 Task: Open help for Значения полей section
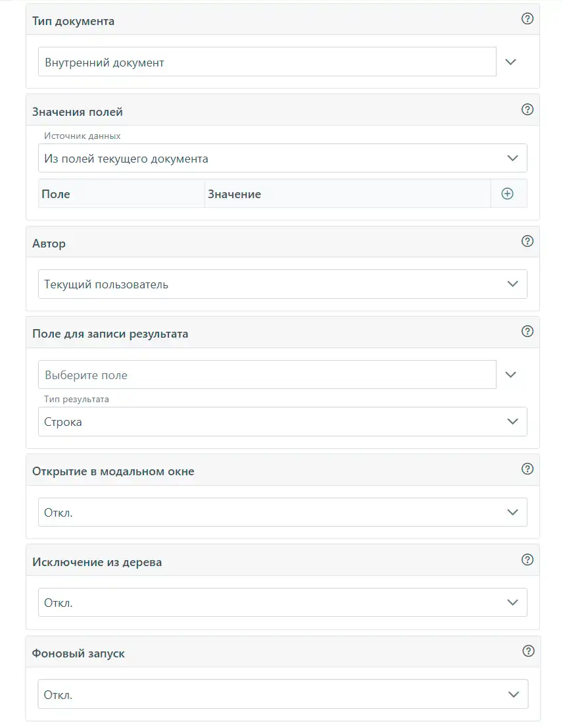(527, 109)
